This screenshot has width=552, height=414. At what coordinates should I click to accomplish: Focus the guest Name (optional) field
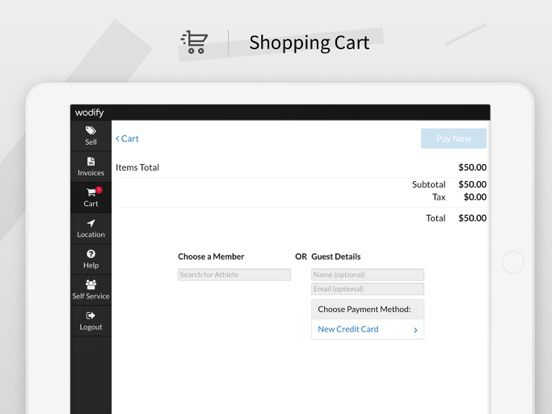tap(368, 275)
